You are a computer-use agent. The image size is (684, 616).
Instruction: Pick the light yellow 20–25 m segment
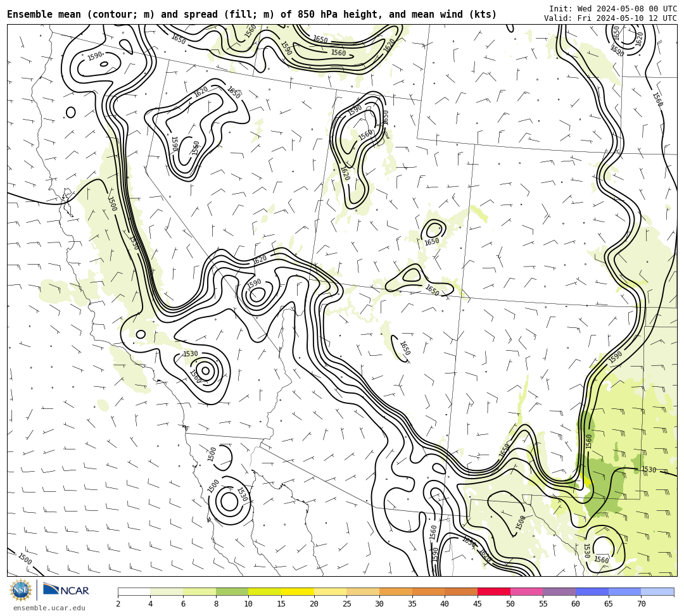330,592
